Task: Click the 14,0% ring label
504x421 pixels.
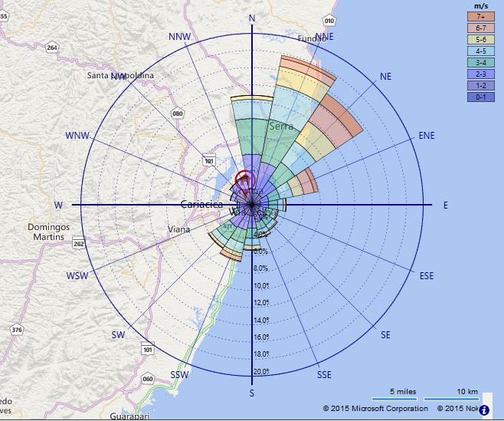Action: click(261, 320)
